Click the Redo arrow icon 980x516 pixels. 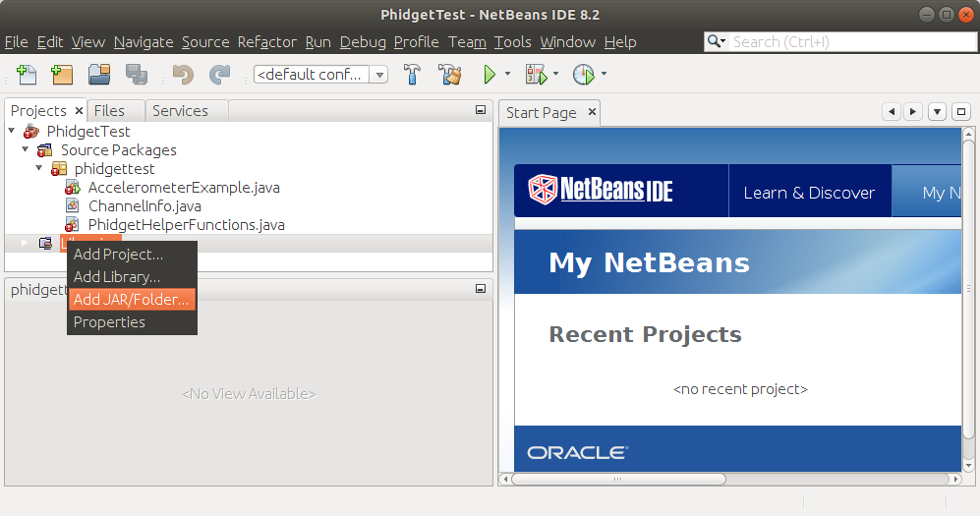(x=219, y=75)
